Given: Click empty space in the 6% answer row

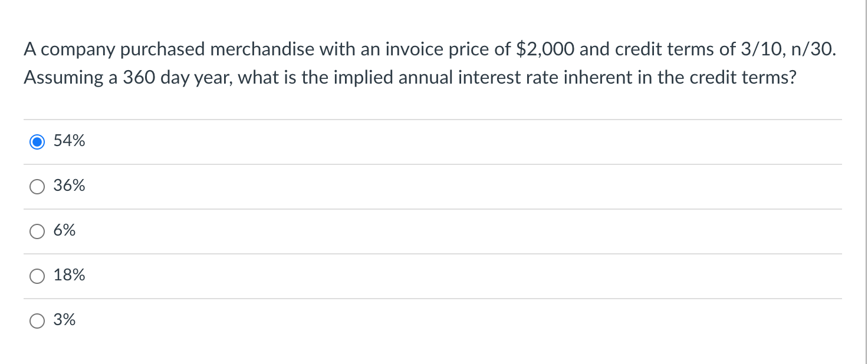Looking at the screenshot, I should (460, 231).
